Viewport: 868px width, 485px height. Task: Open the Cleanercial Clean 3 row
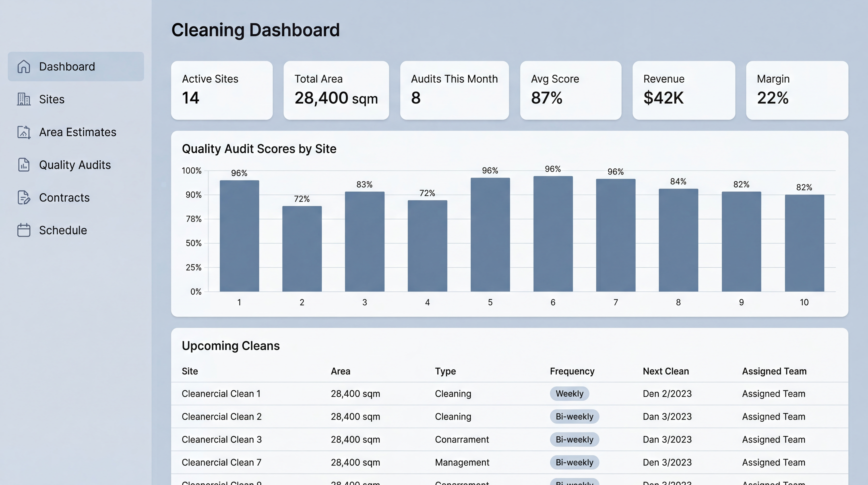click(221, 440)
